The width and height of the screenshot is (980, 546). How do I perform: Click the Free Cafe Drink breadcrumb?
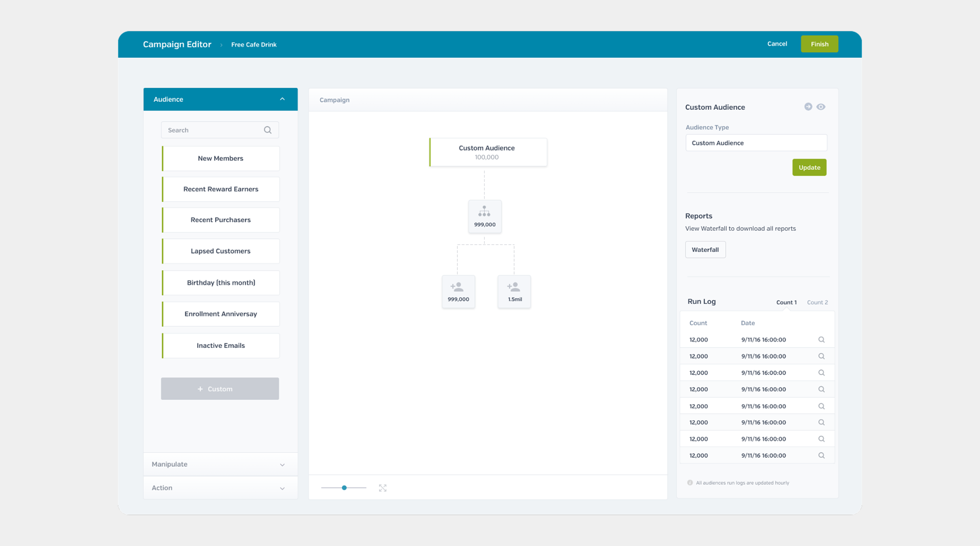(x=254, y=44)
